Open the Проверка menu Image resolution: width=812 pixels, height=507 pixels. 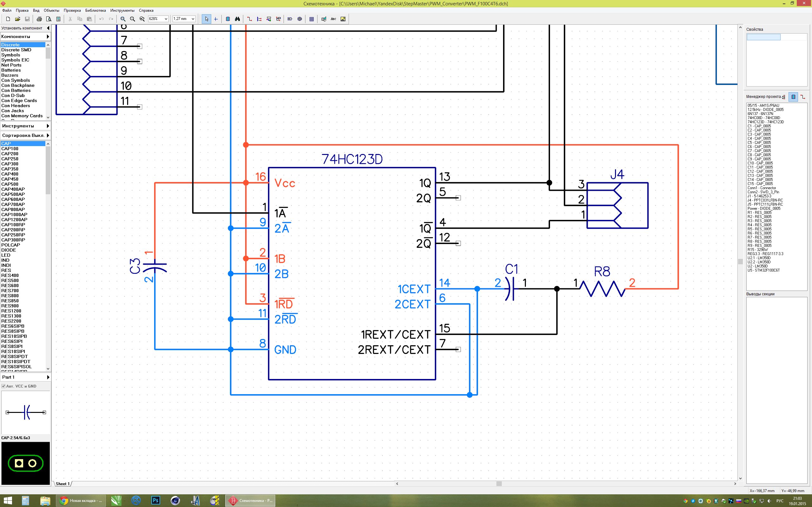click(x=72, y=10)
